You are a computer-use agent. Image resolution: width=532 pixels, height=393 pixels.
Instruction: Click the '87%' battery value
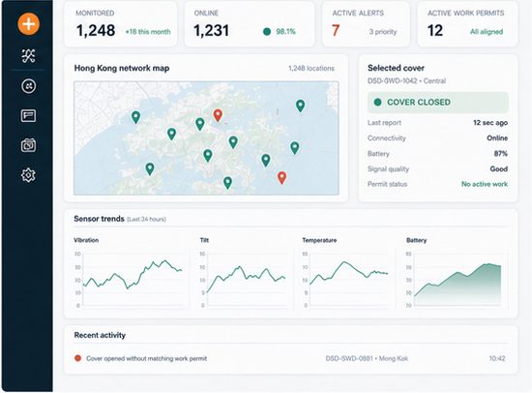click(501, 154)
